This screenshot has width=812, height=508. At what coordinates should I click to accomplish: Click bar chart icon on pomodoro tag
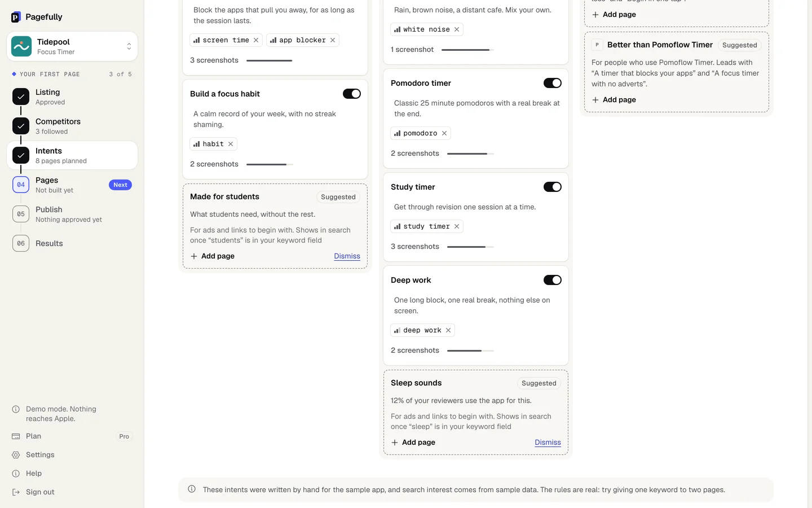coord(397,133)
